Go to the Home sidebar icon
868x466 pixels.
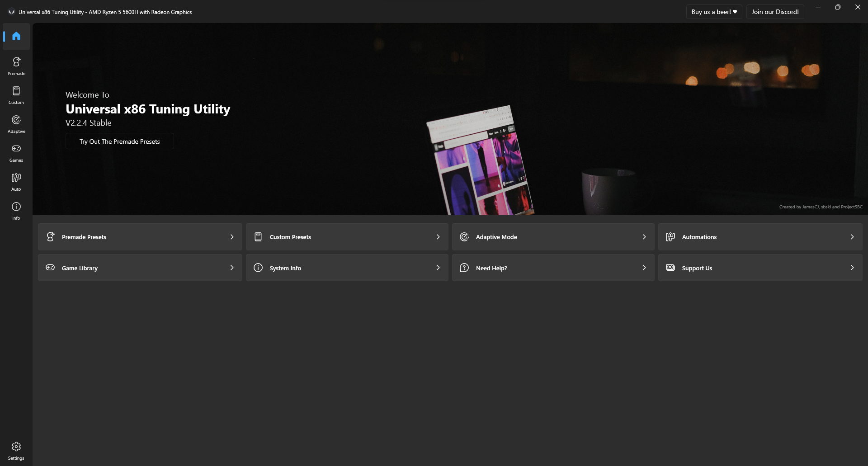pyautogui.click(x=16, y=36)
